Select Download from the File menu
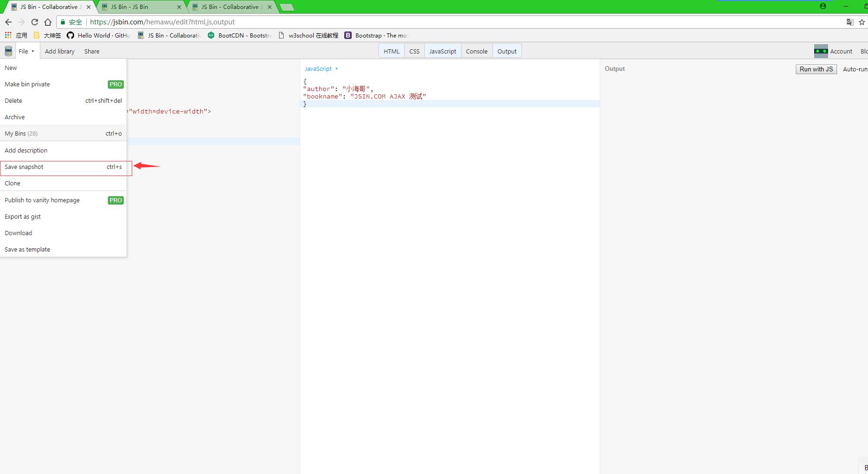 63,233
